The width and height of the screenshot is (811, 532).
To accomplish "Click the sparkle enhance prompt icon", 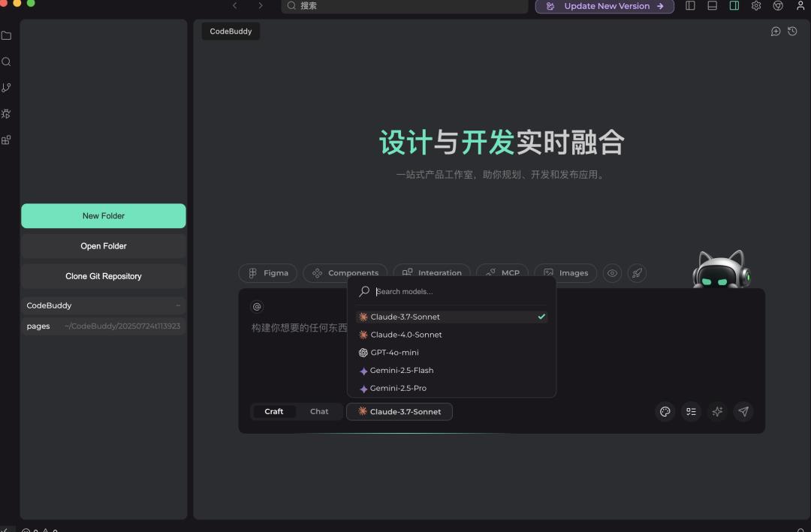I will [717, 411].
